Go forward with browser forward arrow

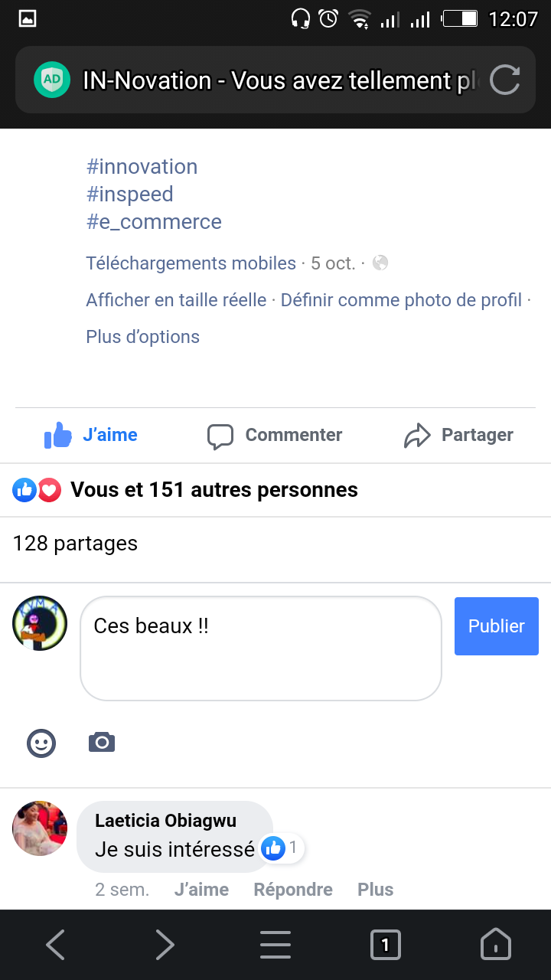click(165, 945)
